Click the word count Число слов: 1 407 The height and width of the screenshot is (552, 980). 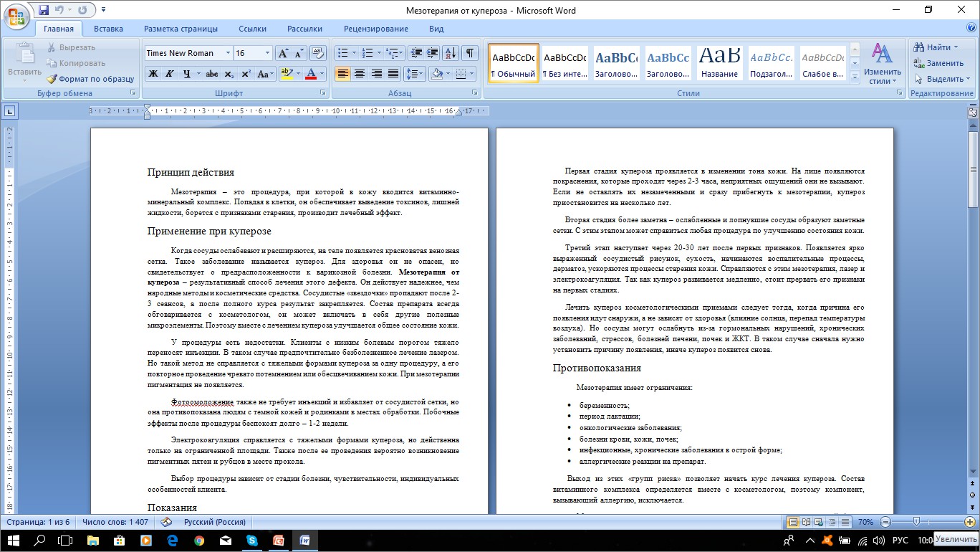[x=115, y=522]
